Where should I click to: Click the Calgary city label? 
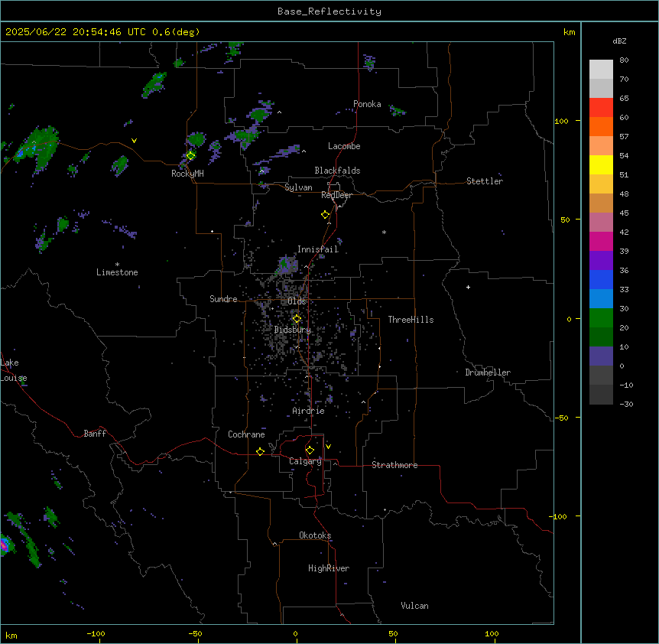tap(305, 461)
